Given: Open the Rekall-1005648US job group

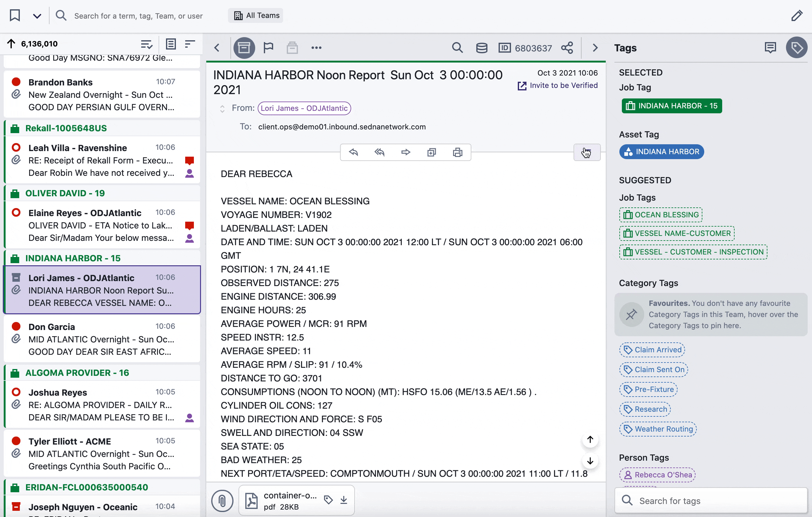Looking at the screenshot, I should (x=102, y=128).
